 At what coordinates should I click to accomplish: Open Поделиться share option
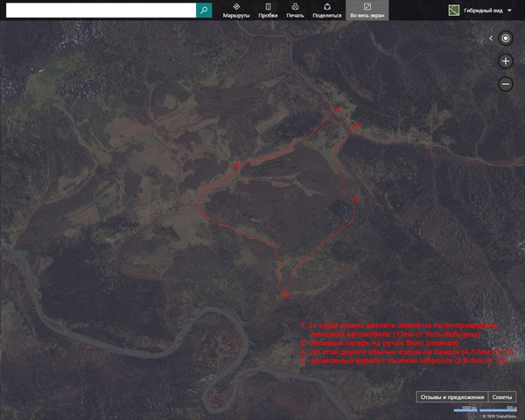click(326, 10)
